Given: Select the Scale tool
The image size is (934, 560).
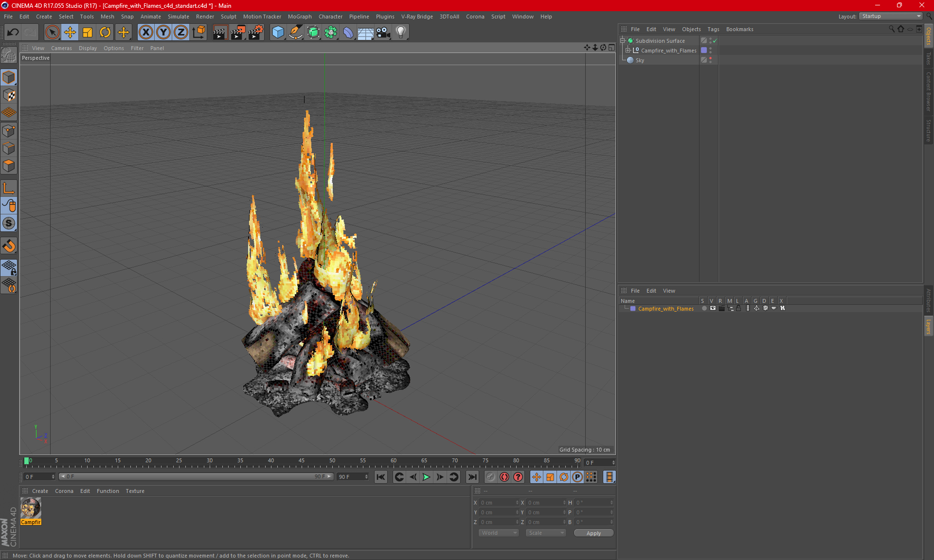Looking at the screenshot, I should 88,33.
